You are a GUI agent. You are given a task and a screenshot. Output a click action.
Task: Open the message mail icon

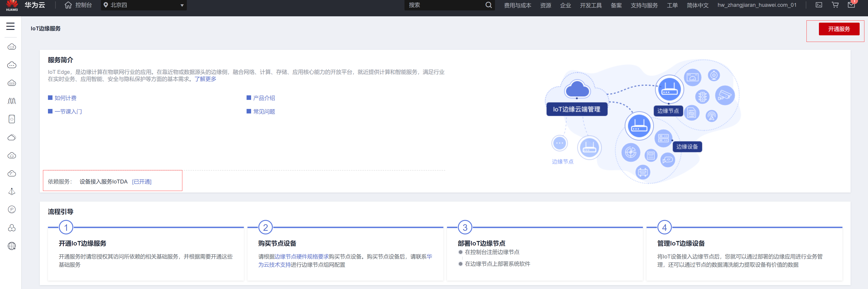(851, 5)
